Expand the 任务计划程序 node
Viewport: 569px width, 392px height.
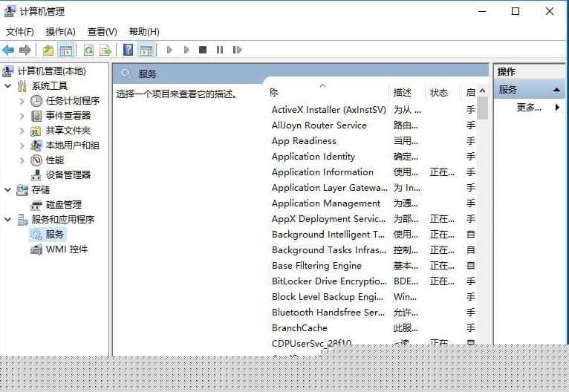(22, 101)
